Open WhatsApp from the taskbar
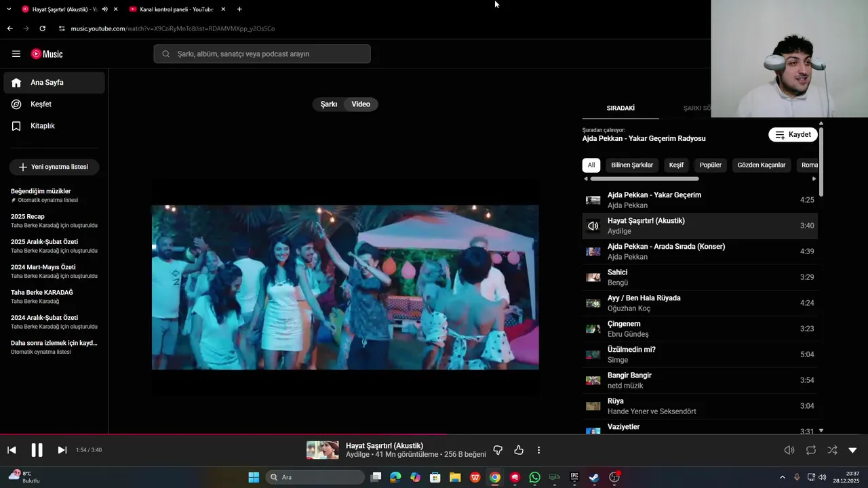 tap(535, 477)
